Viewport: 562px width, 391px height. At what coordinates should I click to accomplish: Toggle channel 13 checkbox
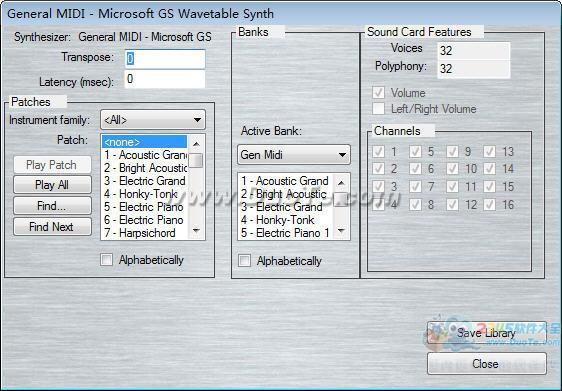(x=490, y=152)
